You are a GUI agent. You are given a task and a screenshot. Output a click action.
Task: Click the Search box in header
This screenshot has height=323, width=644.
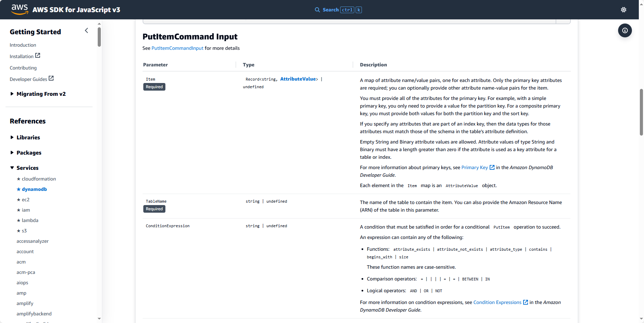(338, 10)
